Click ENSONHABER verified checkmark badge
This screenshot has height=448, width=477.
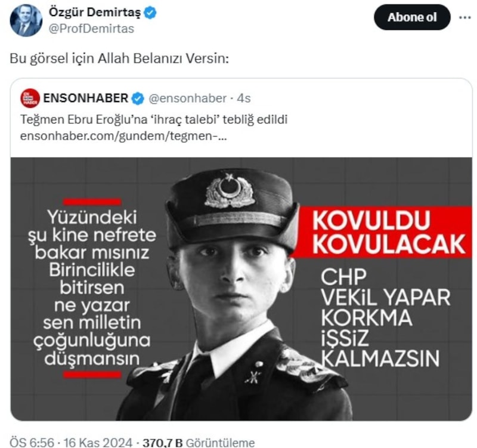tap(138, 98)
